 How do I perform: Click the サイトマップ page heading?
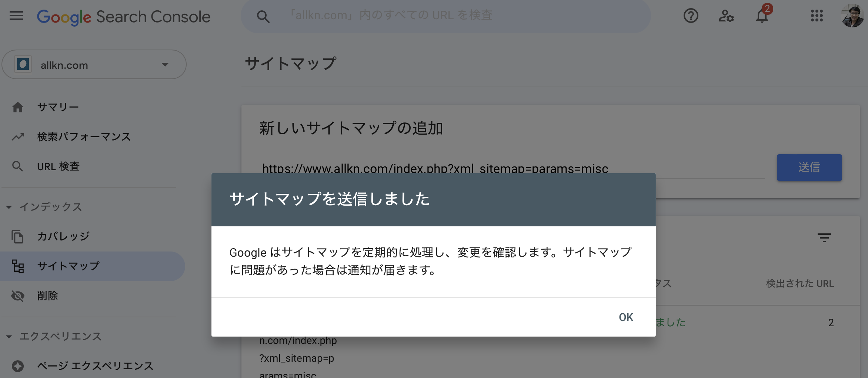pyautogui.click(x=291, y=63)
